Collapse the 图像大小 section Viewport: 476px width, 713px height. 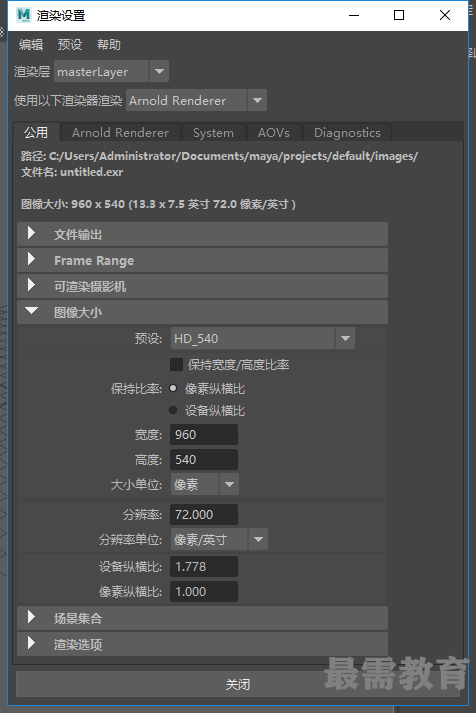coord(202,312)
